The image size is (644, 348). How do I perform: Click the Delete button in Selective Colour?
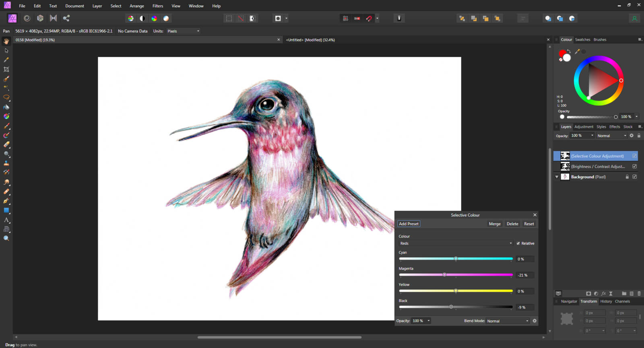pos(512,224)
